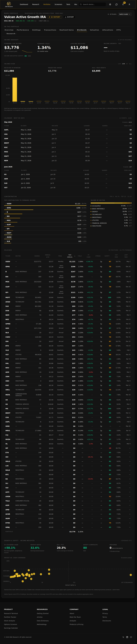Click rightmost bubble in payout scatter chart

coord(131,575)
